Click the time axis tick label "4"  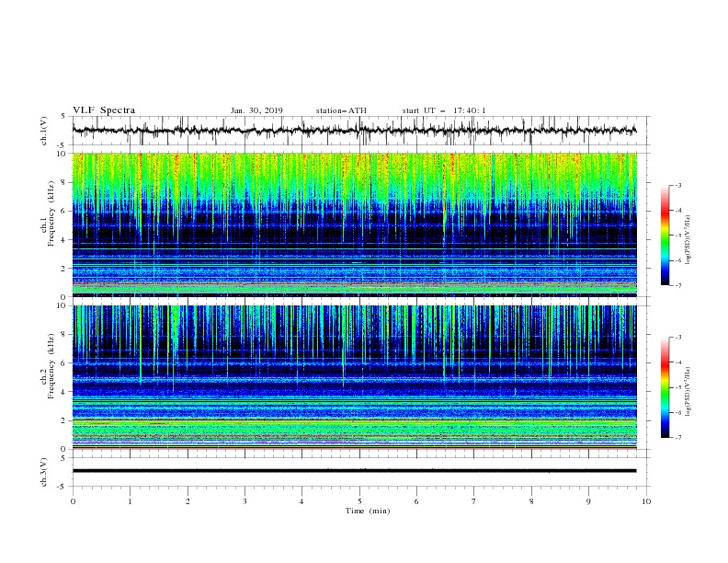pyautogui.click(x=301, y=501)
